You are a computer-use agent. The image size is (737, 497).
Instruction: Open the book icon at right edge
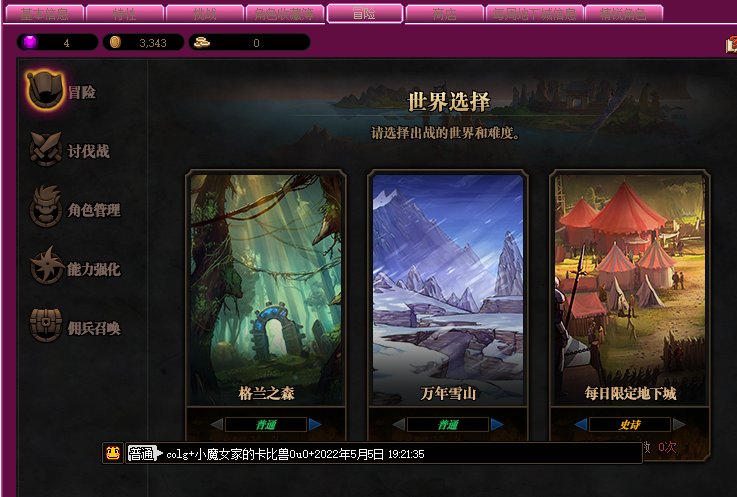731,45
